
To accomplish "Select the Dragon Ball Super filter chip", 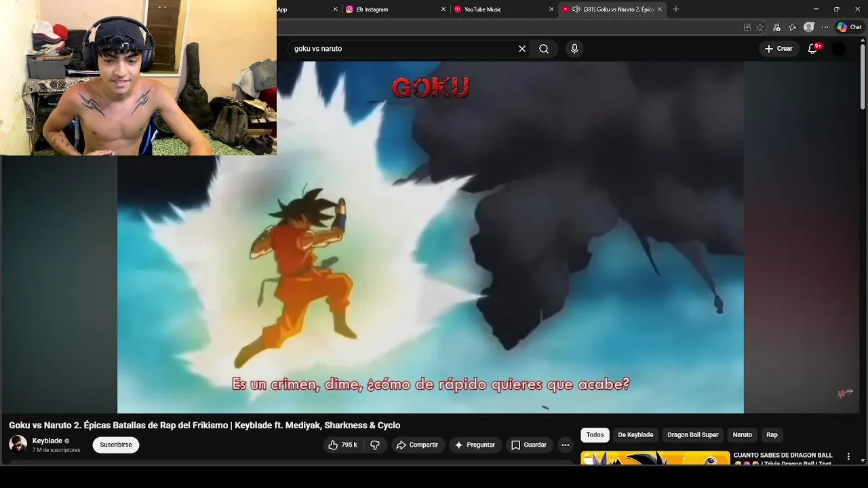I will click(692, 435).
